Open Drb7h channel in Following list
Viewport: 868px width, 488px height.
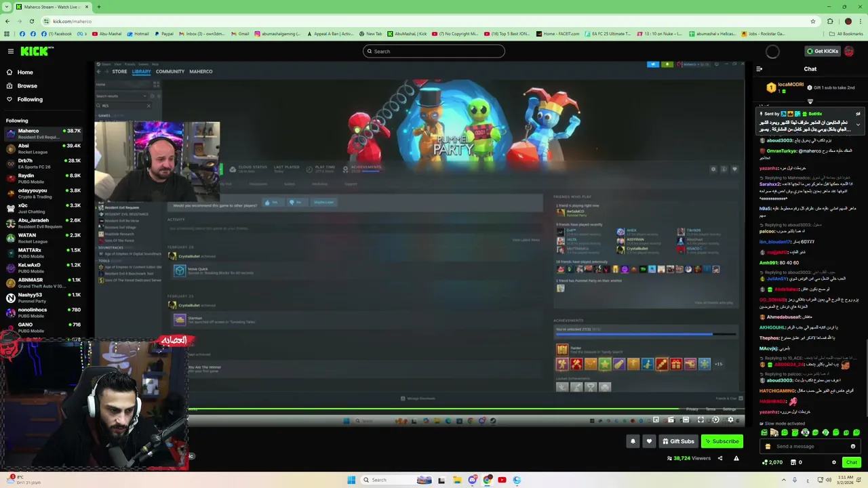(43, 163)
